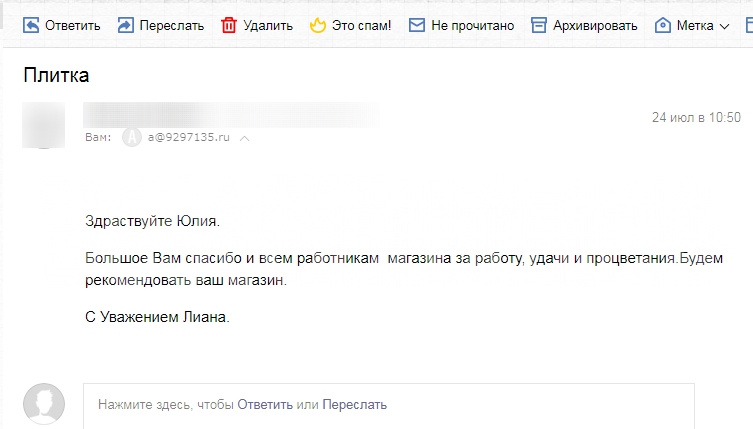
Task: Collapse recipient details chevron next to a@9297135.ru
Action: click(x=244, y=138)
